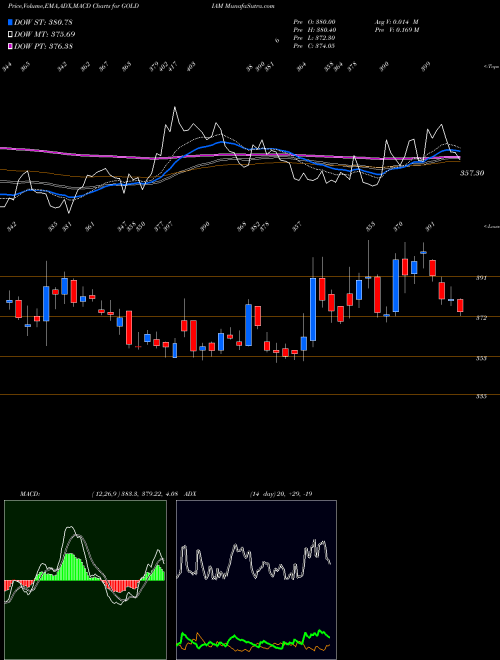Click the Pre V volume value
The image size is (500, 660).
[x=408, y=30]
